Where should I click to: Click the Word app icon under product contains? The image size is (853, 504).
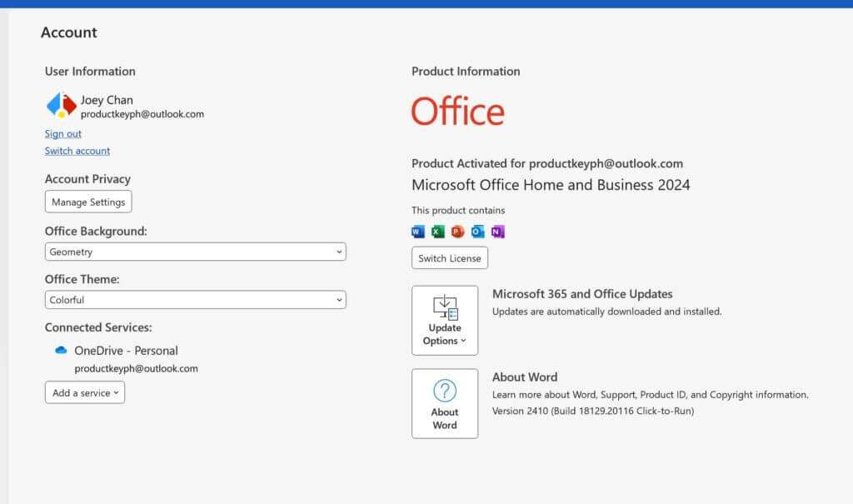[x=418, y=232]
